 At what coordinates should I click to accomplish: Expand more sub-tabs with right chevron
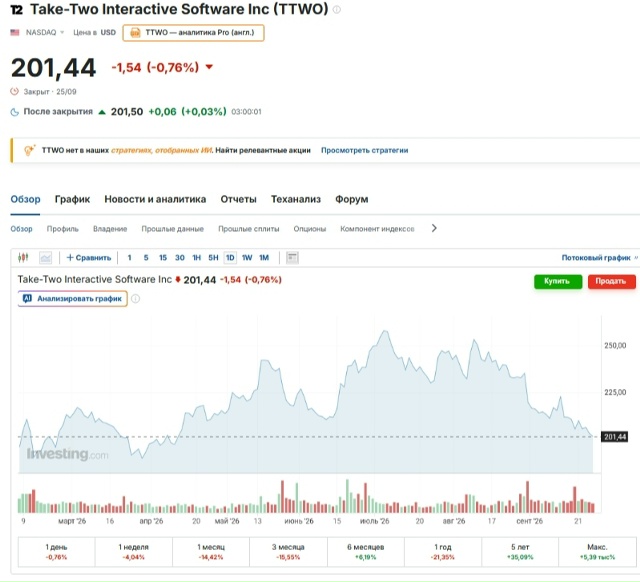pos(434,229)
